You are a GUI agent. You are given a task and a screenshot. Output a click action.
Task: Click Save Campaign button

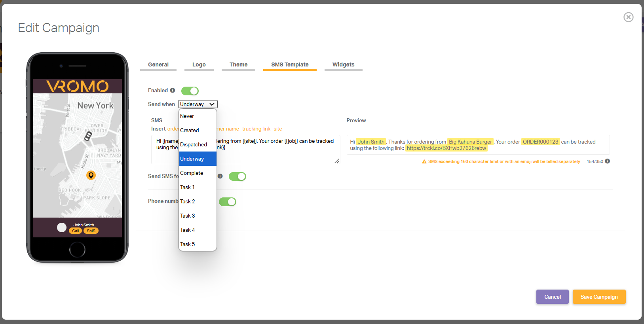pyautogui.click(x=599, y=297)
